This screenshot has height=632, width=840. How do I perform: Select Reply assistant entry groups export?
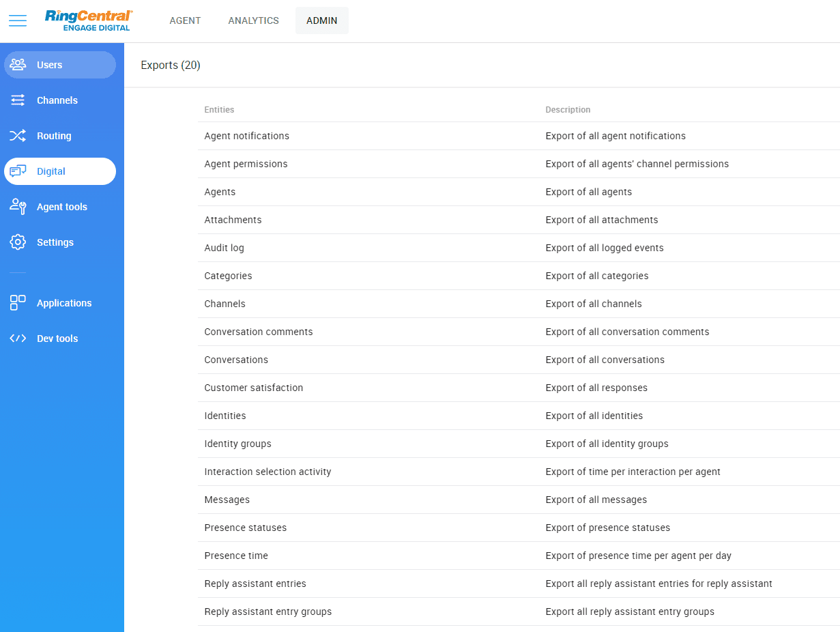click(267, 612)
